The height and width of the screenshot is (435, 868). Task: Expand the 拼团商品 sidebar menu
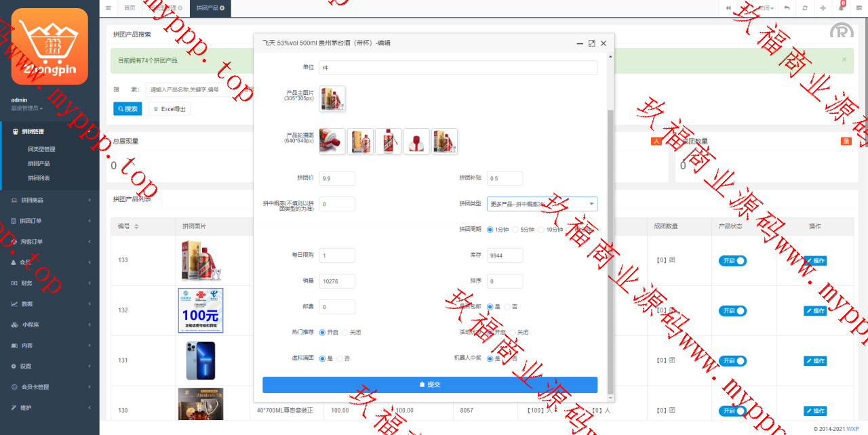pyautogui.click(x=50, y=200)
